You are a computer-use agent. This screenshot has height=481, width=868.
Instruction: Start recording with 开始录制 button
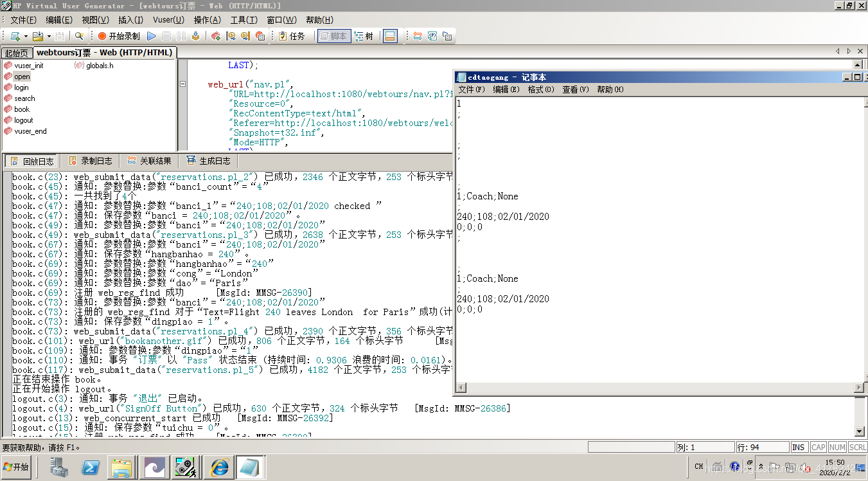pyautogui.click(x=119, y=36)
